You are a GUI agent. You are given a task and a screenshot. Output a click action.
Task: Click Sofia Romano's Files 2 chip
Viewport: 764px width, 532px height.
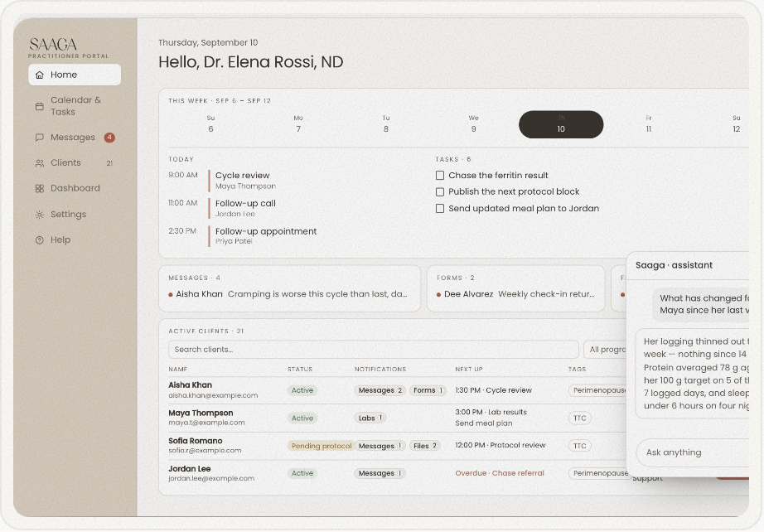tap(425, 446)
